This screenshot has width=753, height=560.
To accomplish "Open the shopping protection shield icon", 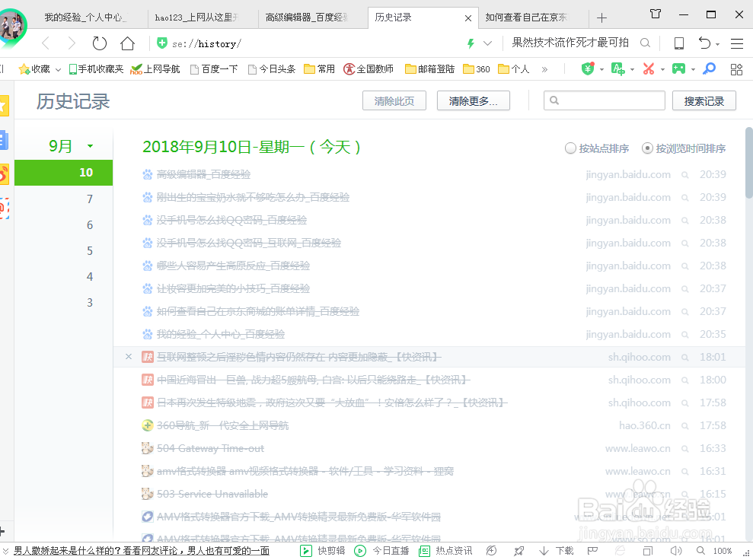I will pyautogui.click(x=589, y=68).
